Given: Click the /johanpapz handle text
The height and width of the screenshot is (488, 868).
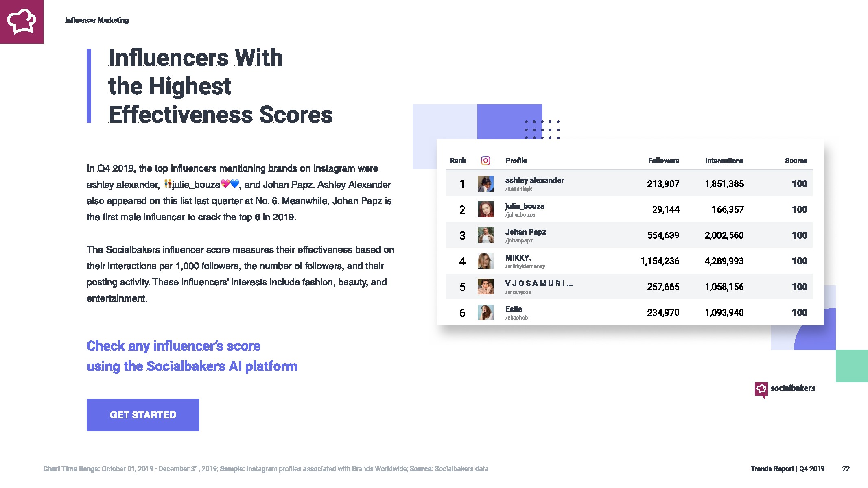Looking at the screenshot, I should tap(519, 240).
